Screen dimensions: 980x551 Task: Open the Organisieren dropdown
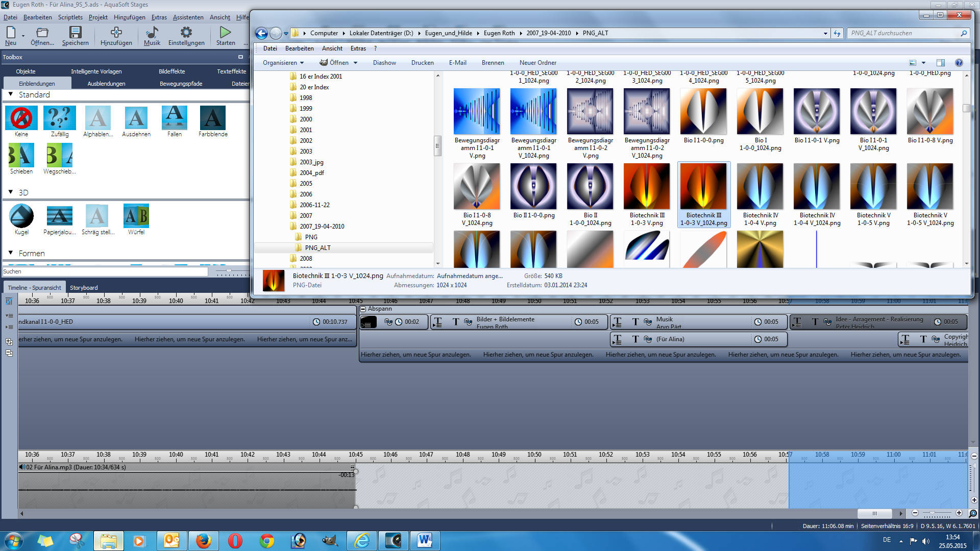coord(283,63)
